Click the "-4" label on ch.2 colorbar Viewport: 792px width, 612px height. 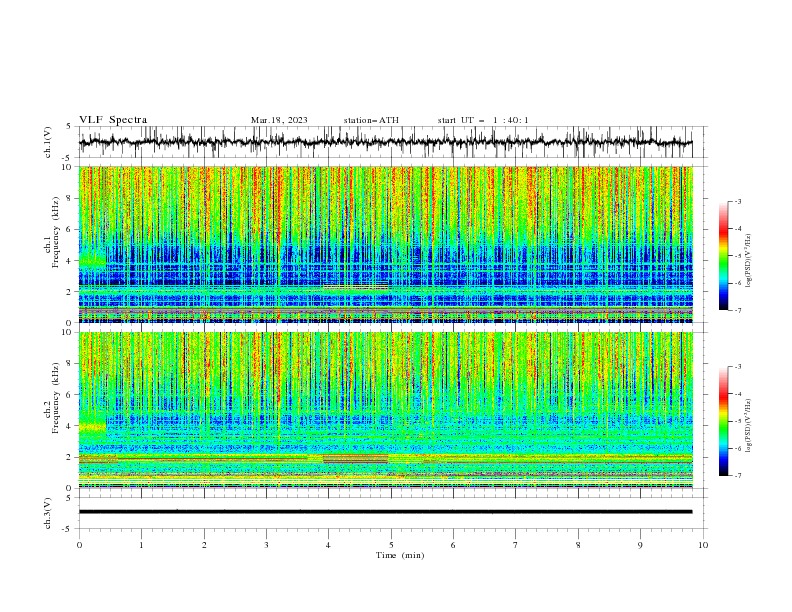pyautogui.click(x=737, y=394)
